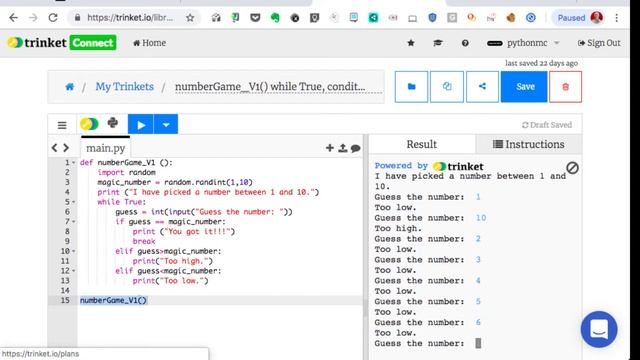Open the chat support bubble

[599, 329]
